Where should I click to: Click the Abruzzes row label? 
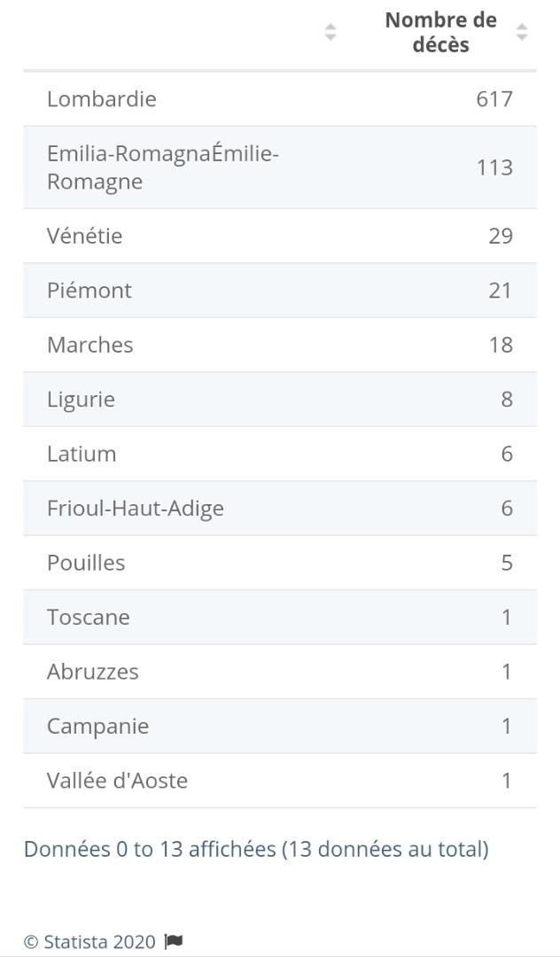tap(92, 672)
